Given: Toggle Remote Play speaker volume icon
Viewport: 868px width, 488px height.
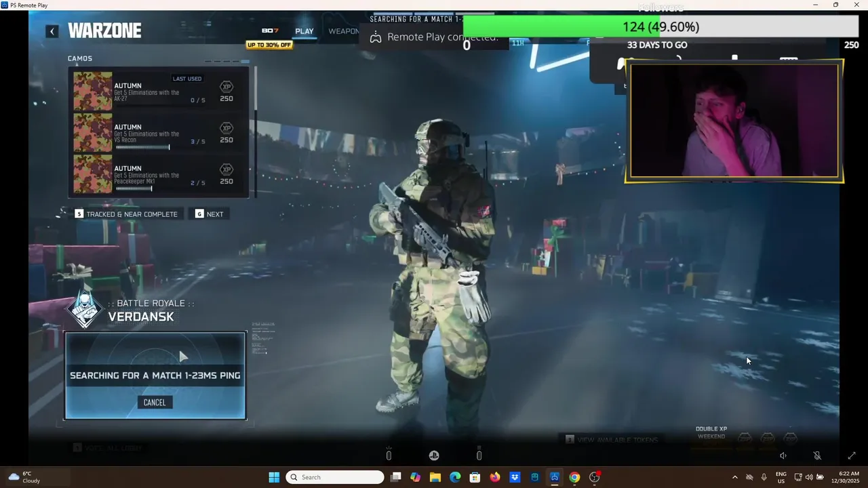Looking at the screenshot, I should click(x=783, y=456).
